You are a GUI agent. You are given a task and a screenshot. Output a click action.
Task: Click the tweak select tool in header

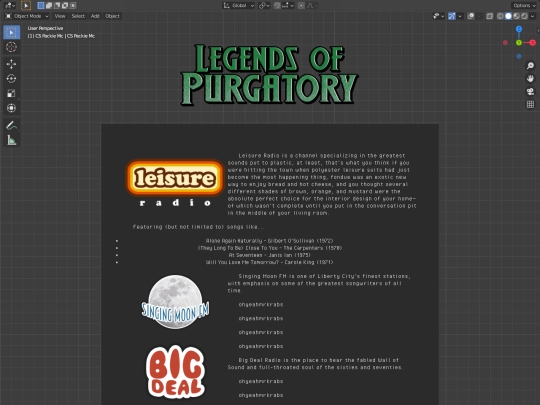pos(26,6)
